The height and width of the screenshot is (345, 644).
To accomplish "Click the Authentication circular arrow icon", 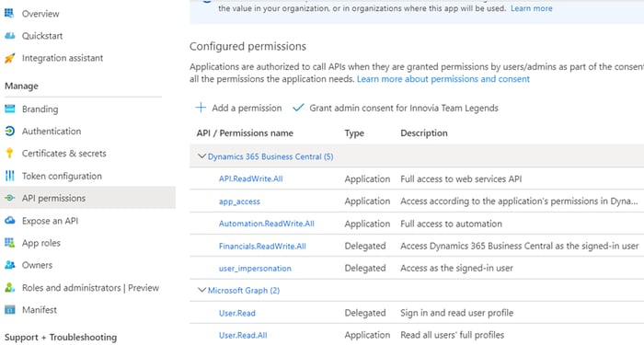I will tap(9, 131).
